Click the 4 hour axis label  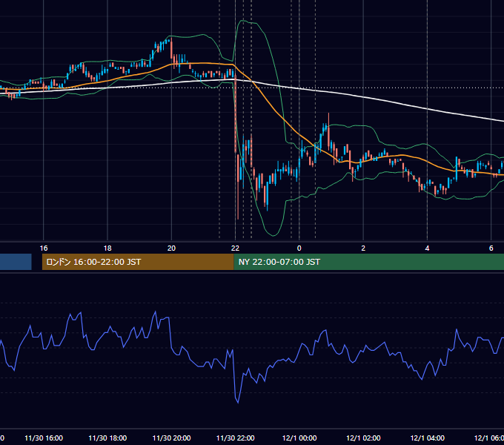(x=427, y=248)
